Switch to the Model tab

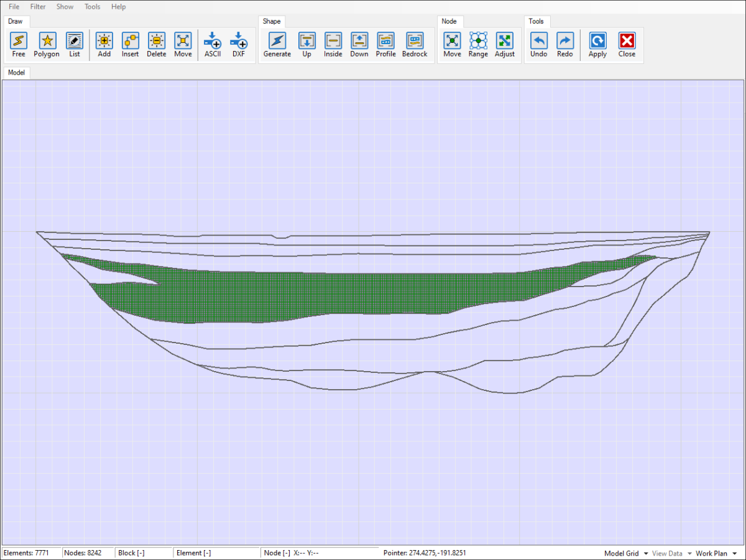17,73
